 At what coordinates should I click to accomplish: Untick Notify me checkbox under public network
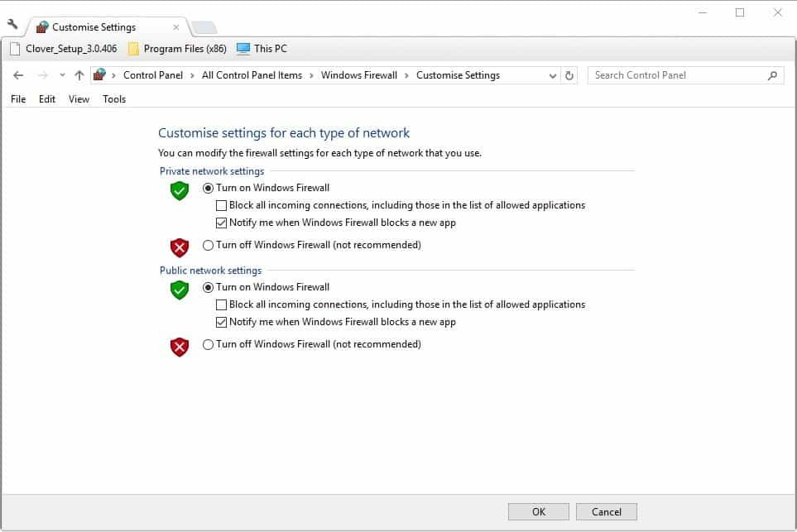coord(221,322)
